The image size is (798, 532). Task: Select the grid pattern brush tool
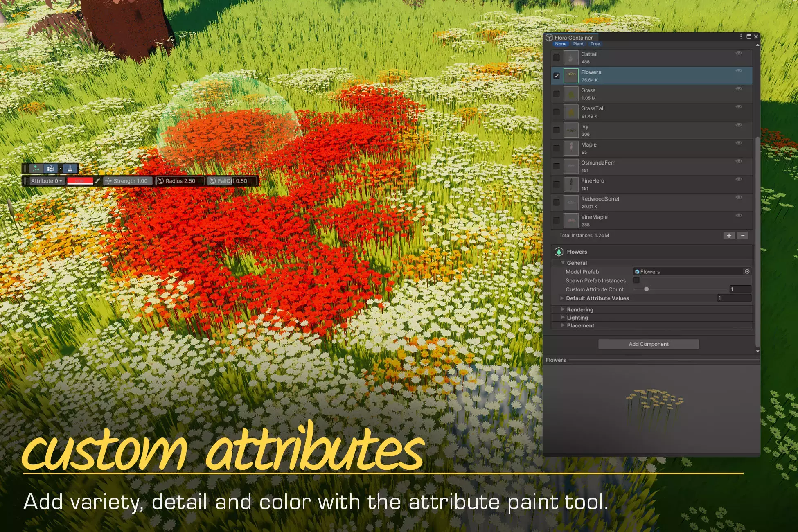[50, 169]
